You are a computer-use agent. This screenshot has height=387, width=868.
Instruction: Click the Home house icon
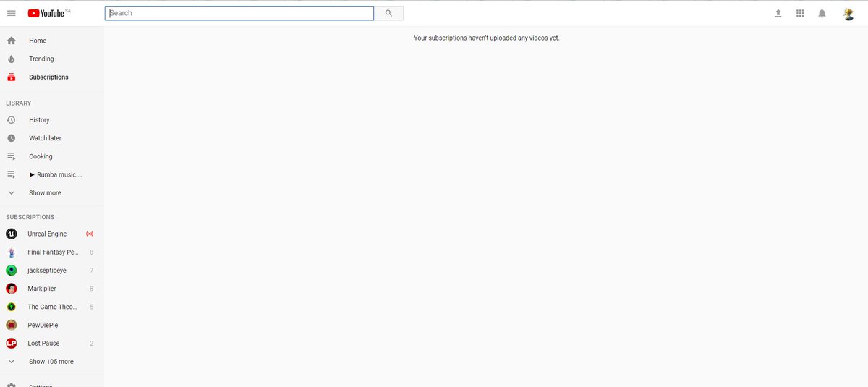click(x=12, y=41)
